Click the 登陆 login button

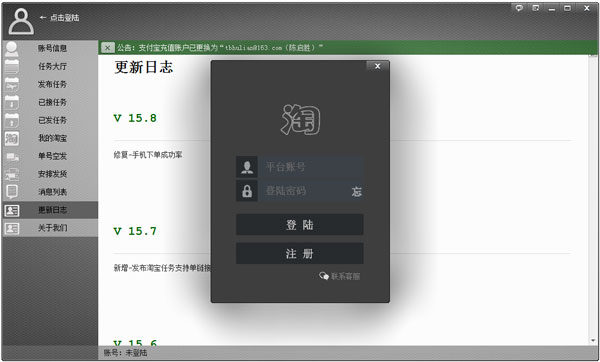pyautogui.click(x=300, y=225)
